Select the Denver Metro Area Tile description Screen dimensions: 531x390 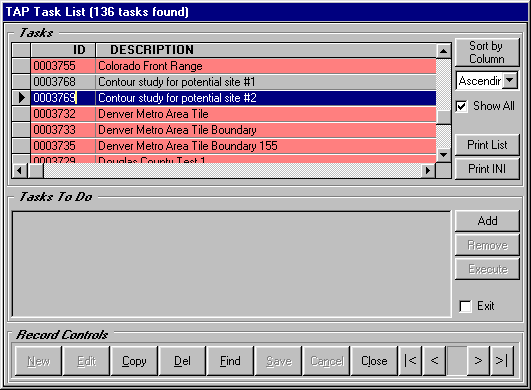(x=266, y=114)
